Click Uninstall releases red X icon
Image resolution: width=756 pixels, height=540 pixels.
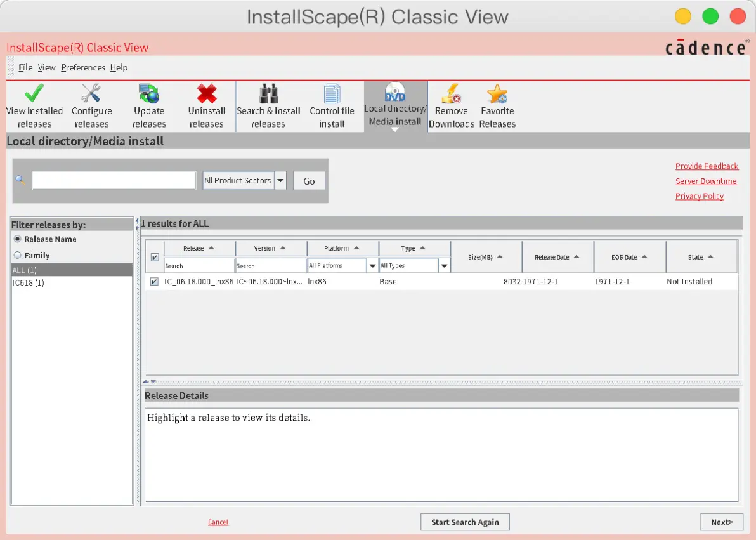(206, 93)
